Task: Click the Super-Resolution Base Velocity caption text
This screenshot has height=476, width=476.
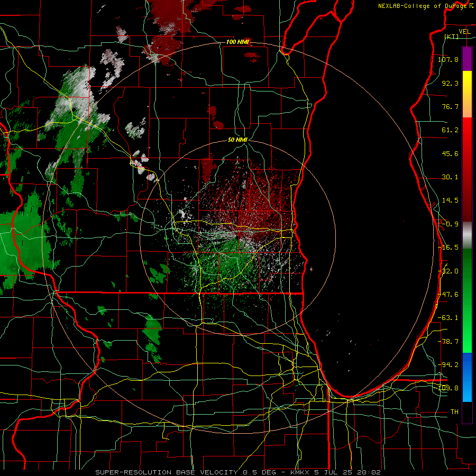Action: tap(237, 472)
